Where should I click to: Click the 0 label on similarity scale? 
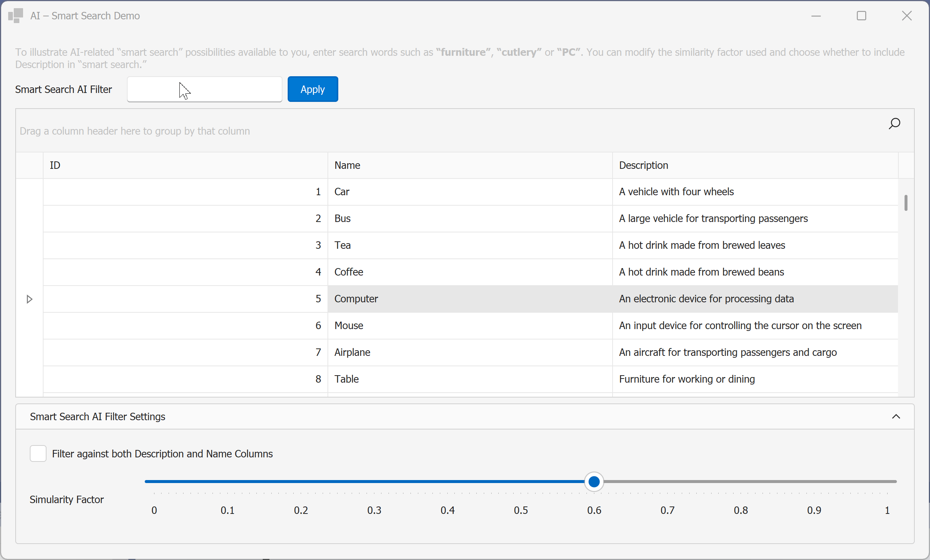[154, 511]
